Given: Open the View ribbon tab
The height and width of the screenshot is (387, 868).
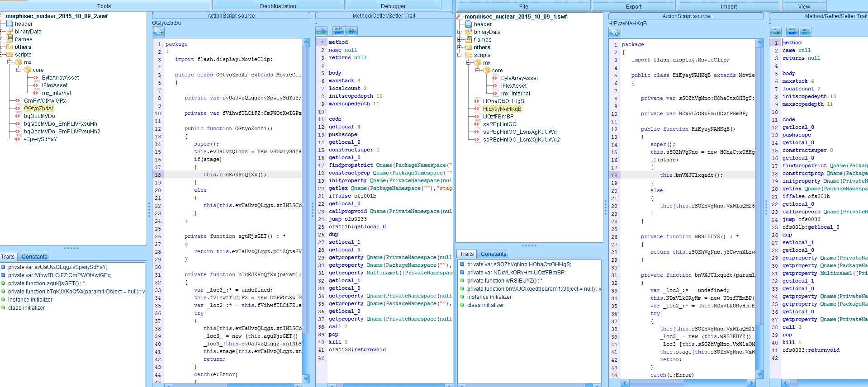Looking at the screenshot, I should (x=804, y=6).
